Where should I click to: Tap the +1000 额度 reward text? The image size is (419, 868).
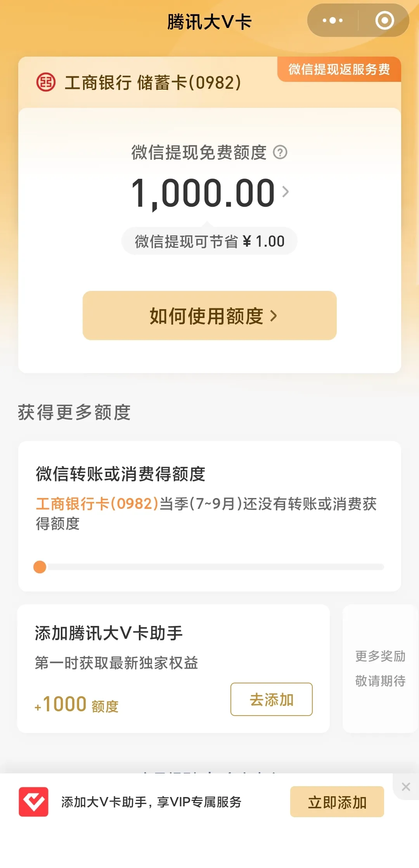pyautogui.click(x=77, y=704)
